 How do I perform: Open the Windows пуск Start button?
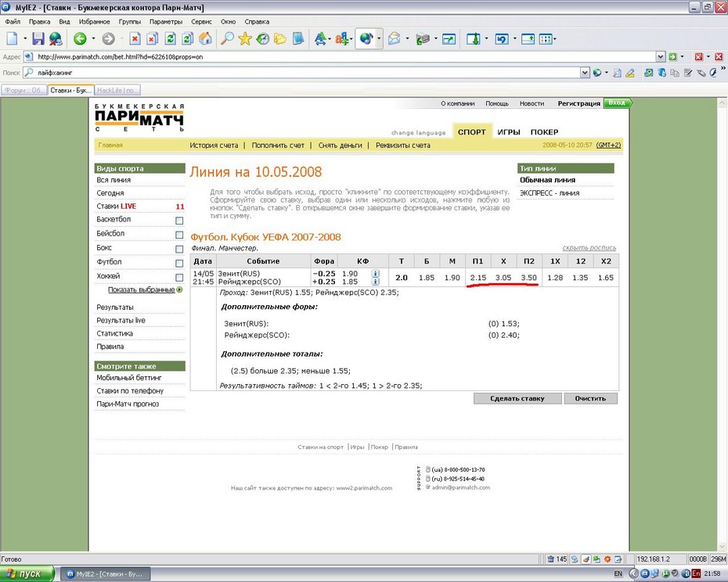click(27, 574)
